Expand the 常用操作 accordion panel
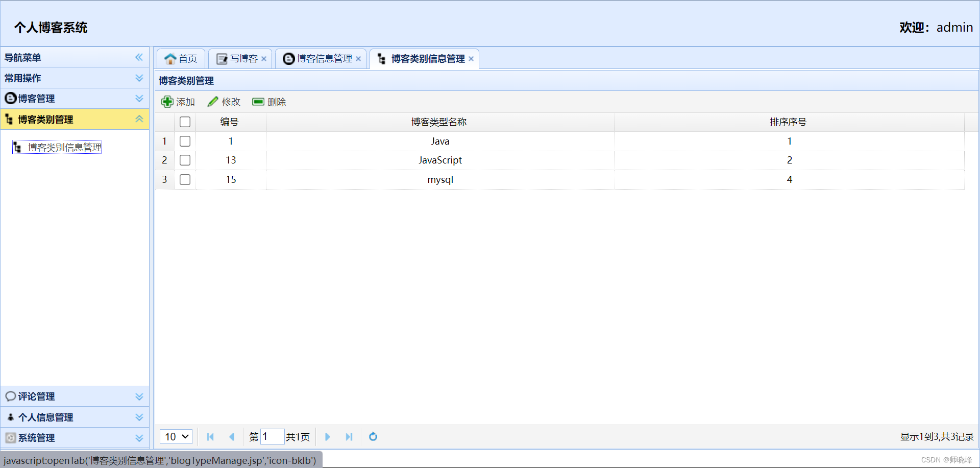Viewport: 980px width, 468px height. click(x=139, y=78)
